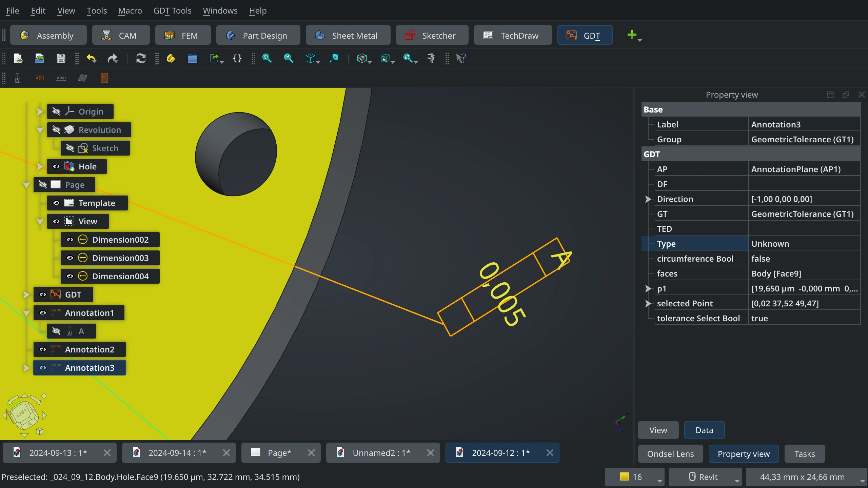Fit all content in the view

[x=267, y=58]
